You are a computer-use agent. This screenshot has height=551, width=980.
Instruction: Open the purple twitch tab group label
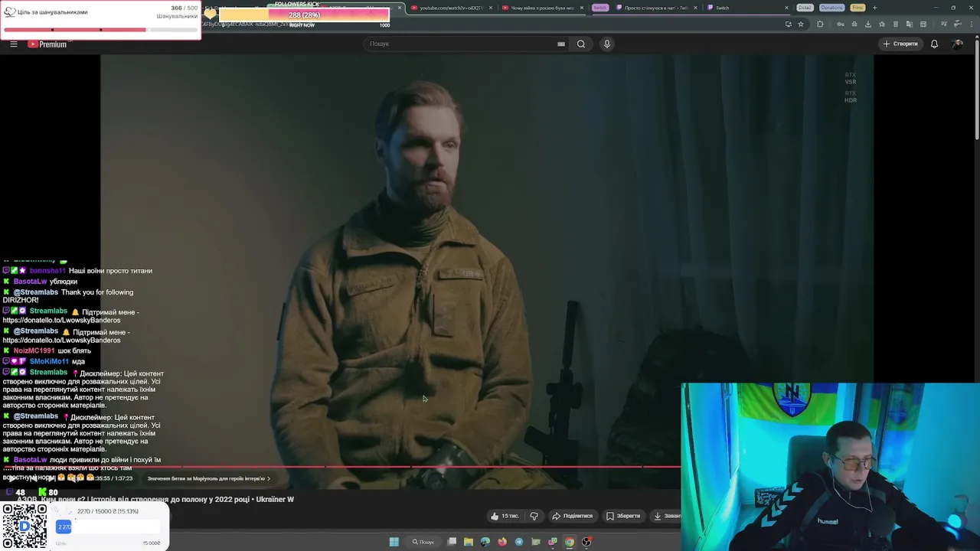click(599, 8)
